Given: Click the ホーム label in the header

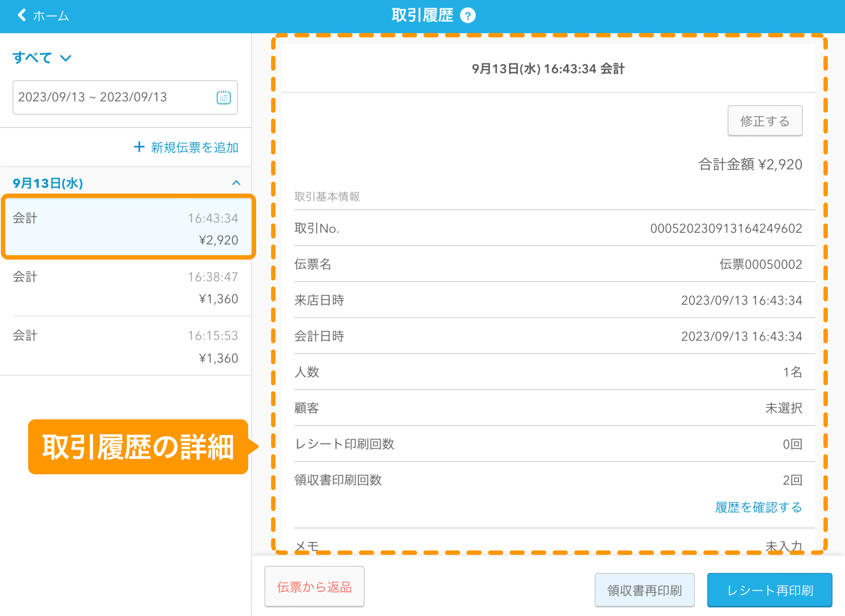Looking at the screenshot, I should pyautogui.click(x=51, y=16).
